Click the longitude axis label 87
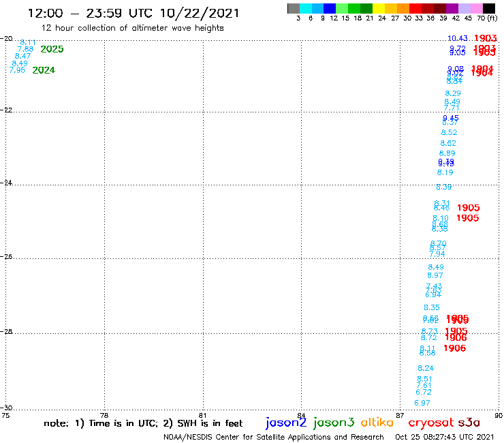 [400, 415]
